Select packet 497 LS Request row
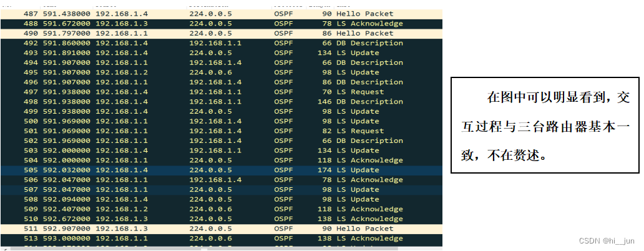This screenshot has width=644, height=251. click(x=222, y=92)
